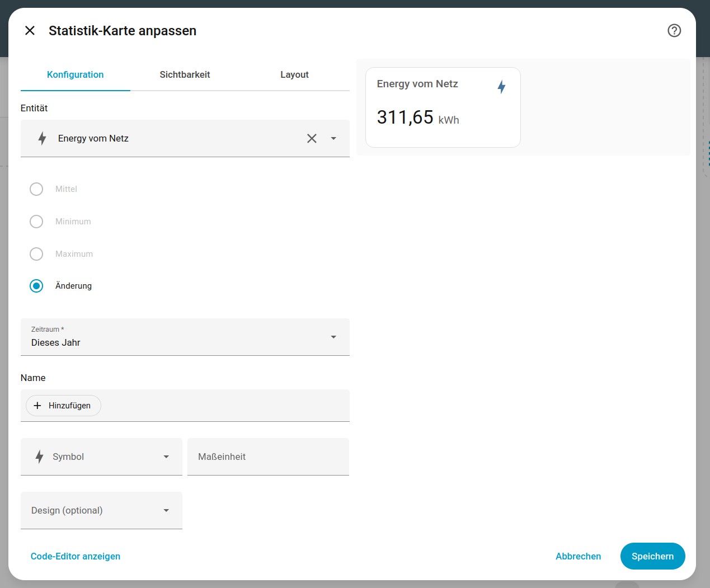Click Code-Editor anzeigen link

(76, 556)
